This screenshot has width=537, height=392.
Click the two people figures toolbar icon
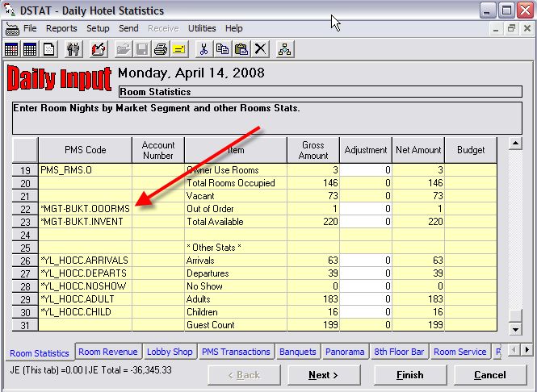73,49
